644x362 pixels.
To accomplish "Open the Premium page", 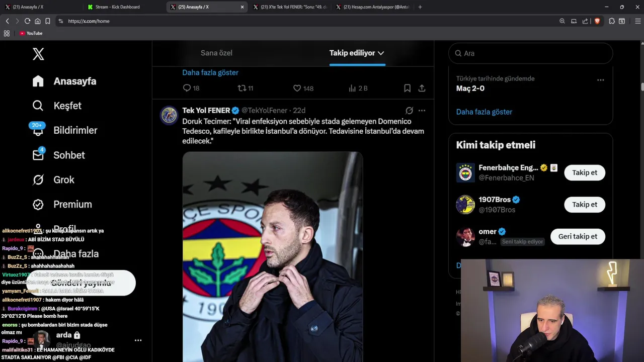I will coord(62,204).
